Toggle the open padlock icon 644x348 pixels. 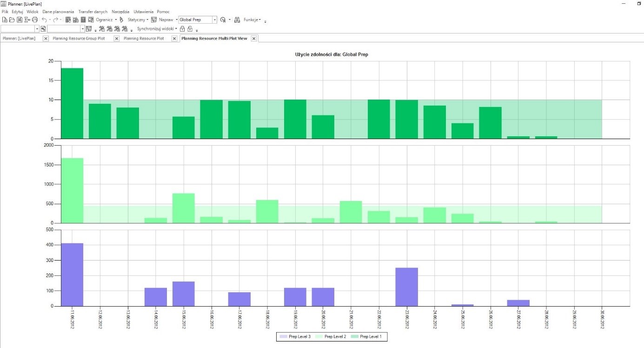190,29
